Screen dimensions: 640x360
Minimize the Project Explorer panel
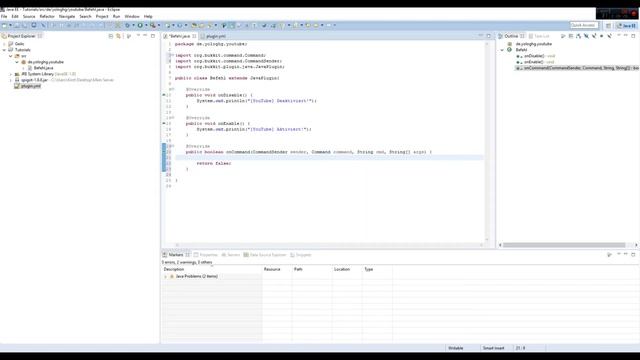(145, 36)
